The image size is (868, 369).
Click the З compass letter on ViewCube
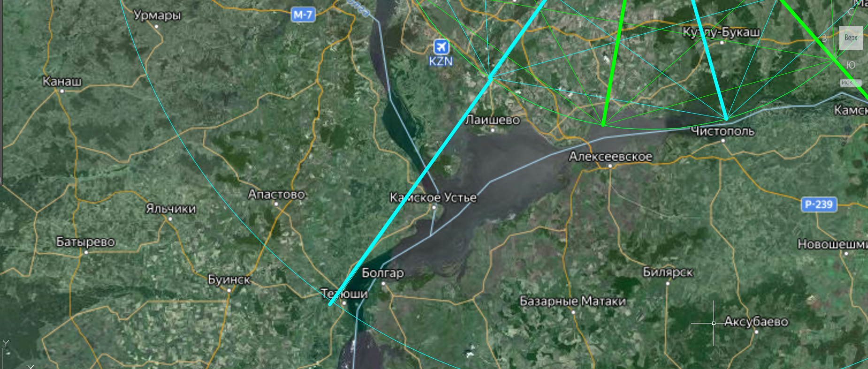pos(824,38)
